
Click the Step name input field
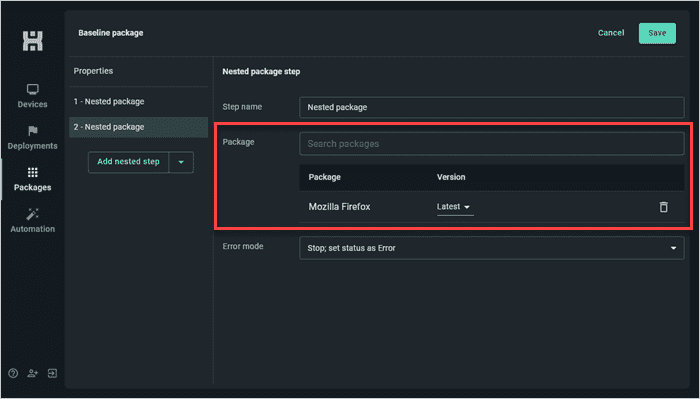pyautogui.click(x=492, y=108)
